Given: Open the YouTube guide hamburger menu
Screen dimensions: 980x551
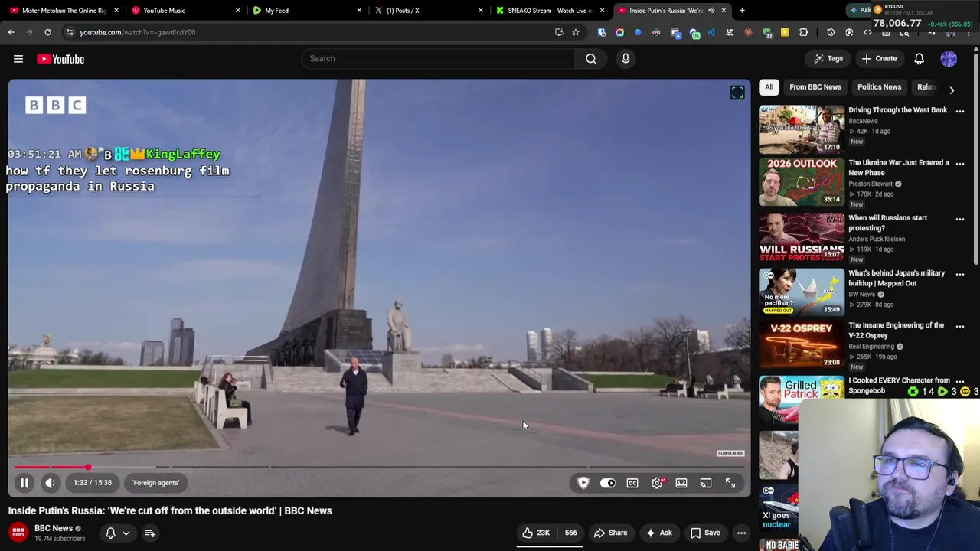Looking at the screenshot, I should point(18,59).
